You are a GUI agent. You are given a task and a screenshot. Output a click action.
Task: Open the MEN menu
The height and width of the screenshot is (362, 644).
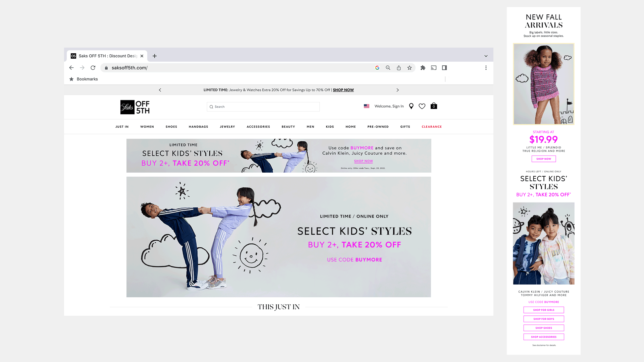tap(311, 127)
